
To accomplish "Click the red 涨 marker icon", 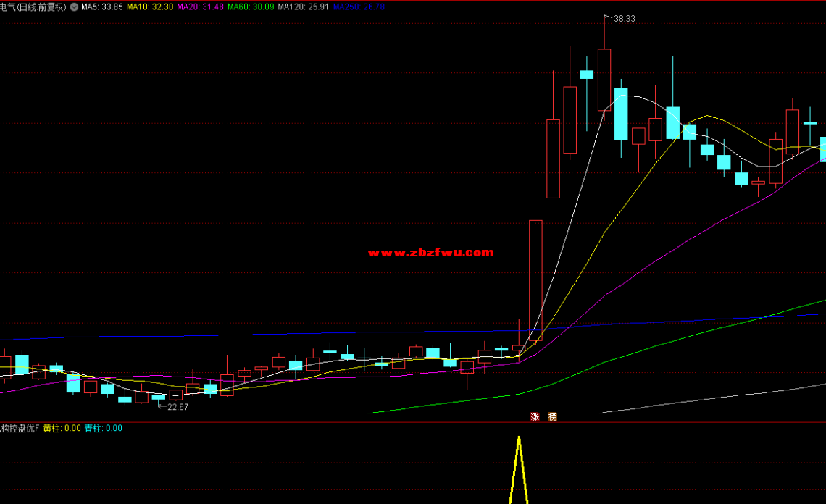I will [x=535, y=416].
